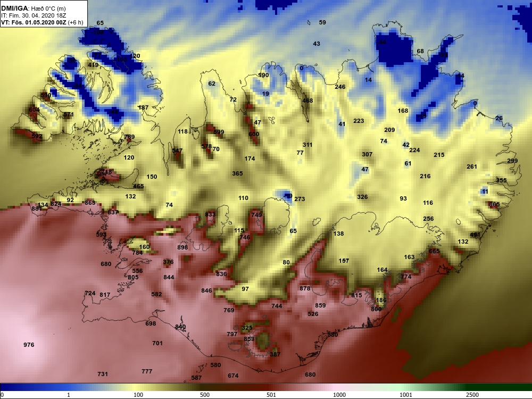This screenshot has width=532, height=399.
Task: Click the map value '190'
Action: [x=263, y=75]
